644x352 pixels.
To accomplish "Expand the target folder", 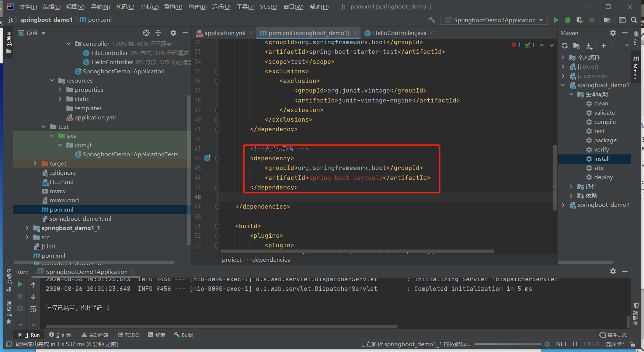I will tap(35, 163).
